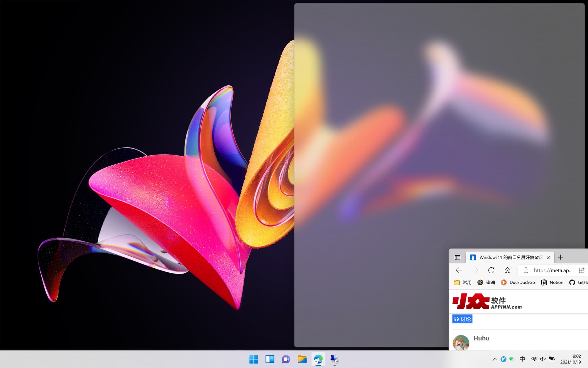Click the meta.ap... address bar URL
The height and width of the screenshot is (368, 588).
553,270
